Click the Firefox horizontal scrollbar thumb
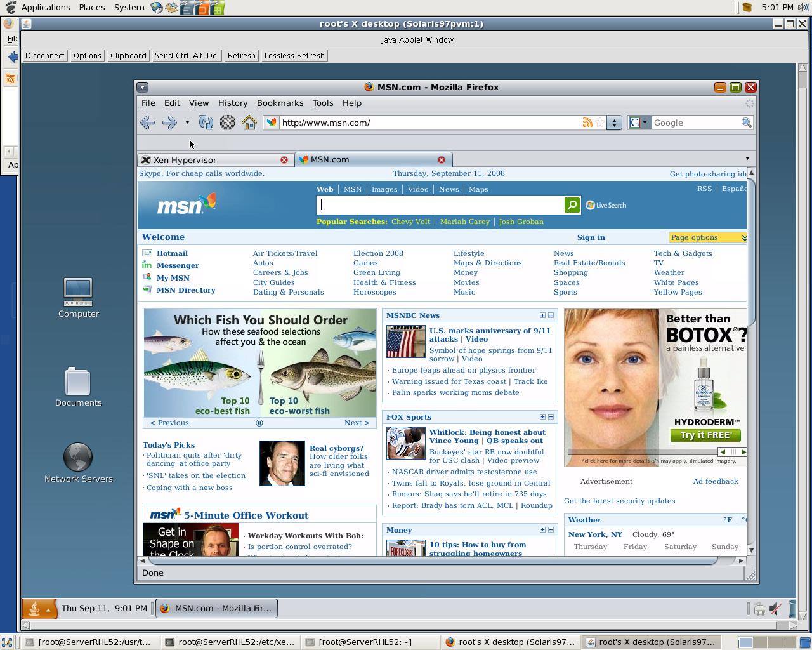Screen dimensions: 812x650 (x=432, y=560)
